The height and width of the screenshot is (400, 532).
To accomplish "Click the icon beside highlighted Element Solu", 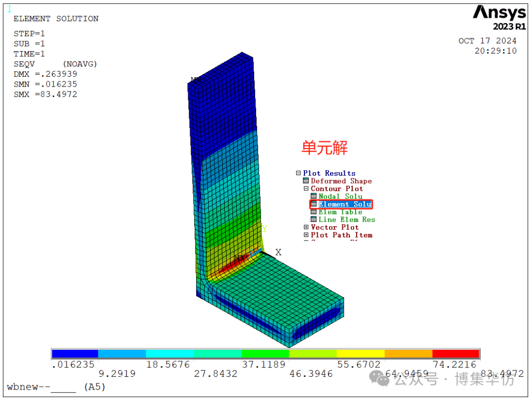I will click(x=314, y=204).
